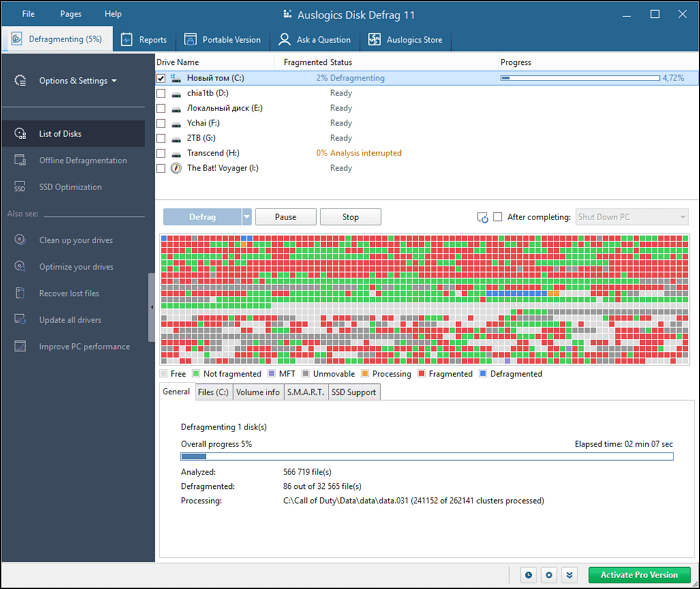Image resolution: width=700 pixels, height=589 pixels.
Task: Switch to the Files (C:) tab
Action: pos(213,393)
